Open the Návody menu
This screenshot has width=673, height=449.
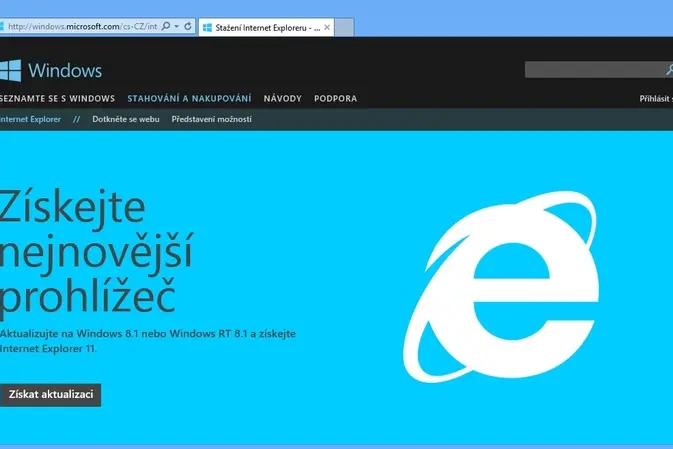[x=282, y=98]
